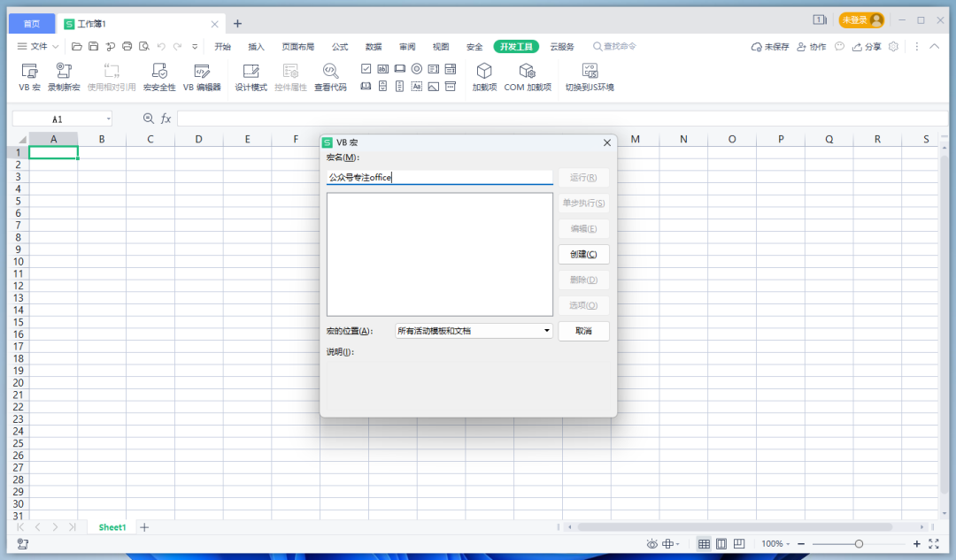
Task: Insert the option button (circle) control
Action: click(416, 69)
